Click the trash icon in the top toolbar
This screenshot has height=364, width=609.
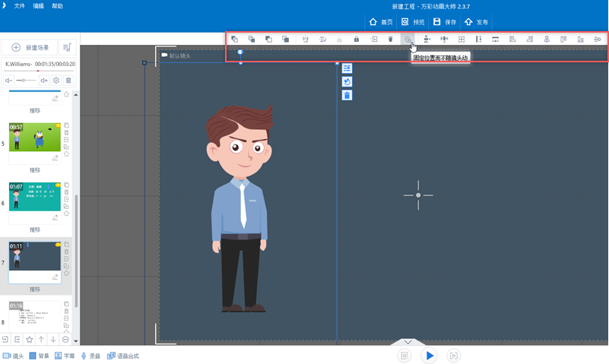pyautogui.click(x=390, y=39)
